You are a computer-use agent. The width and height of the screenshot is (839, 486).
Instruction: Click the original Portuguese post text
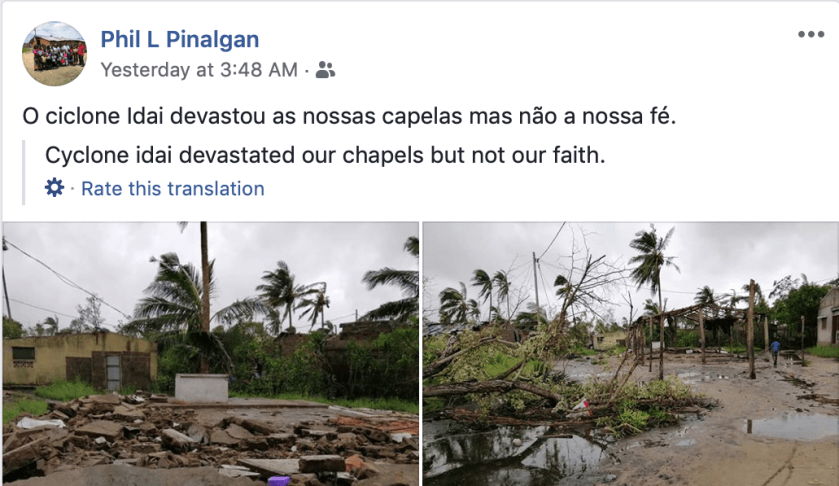350,116
